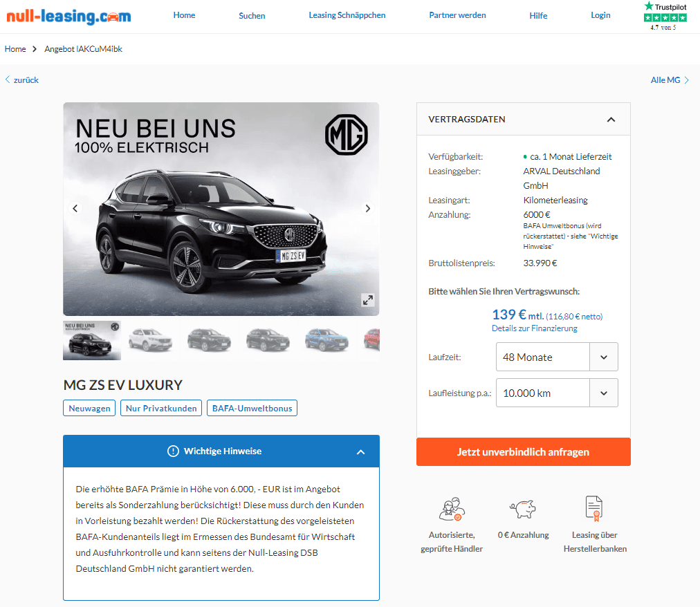Screen dimensions: 700x607
Task: Click the piggy bank 0 € Anzahlung icon
Action: [523, 509]
